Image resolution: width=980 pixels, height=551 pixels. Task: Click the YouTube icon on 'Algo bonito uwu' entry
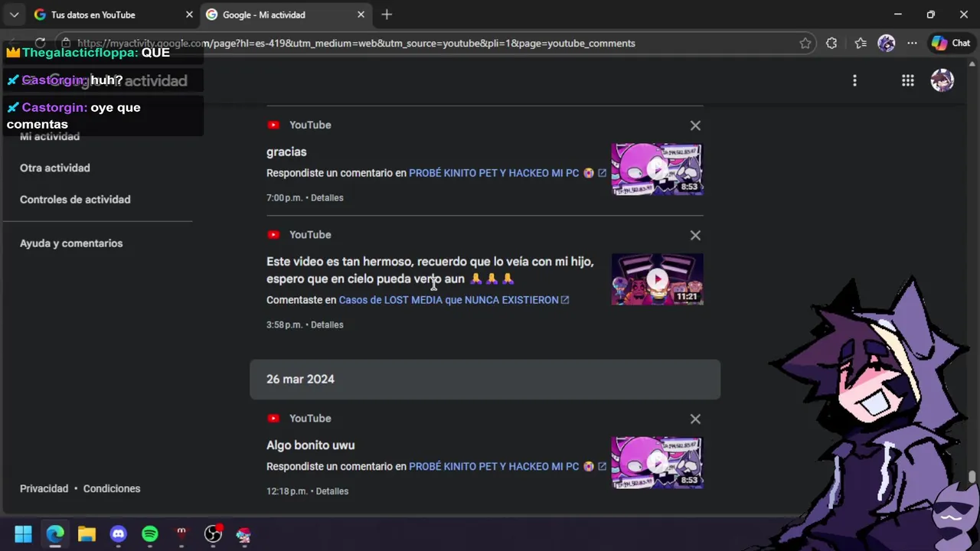(273, 419)
